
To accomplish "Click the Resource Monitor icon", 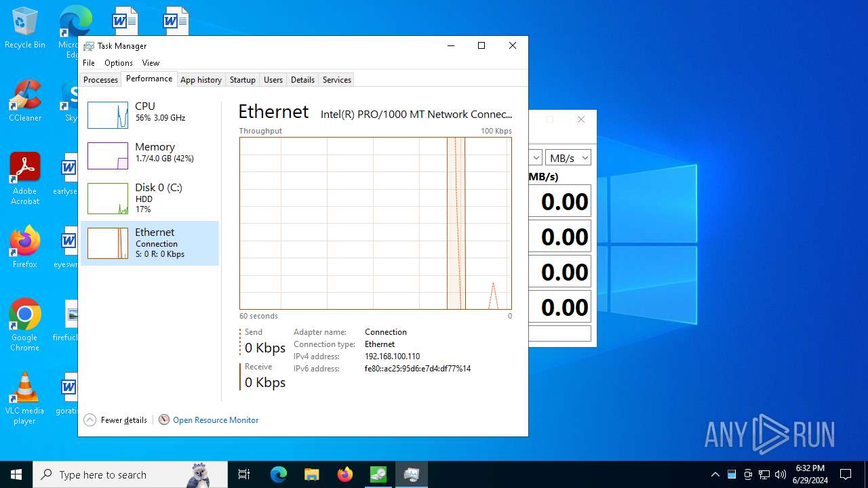I will coord(164,420).
